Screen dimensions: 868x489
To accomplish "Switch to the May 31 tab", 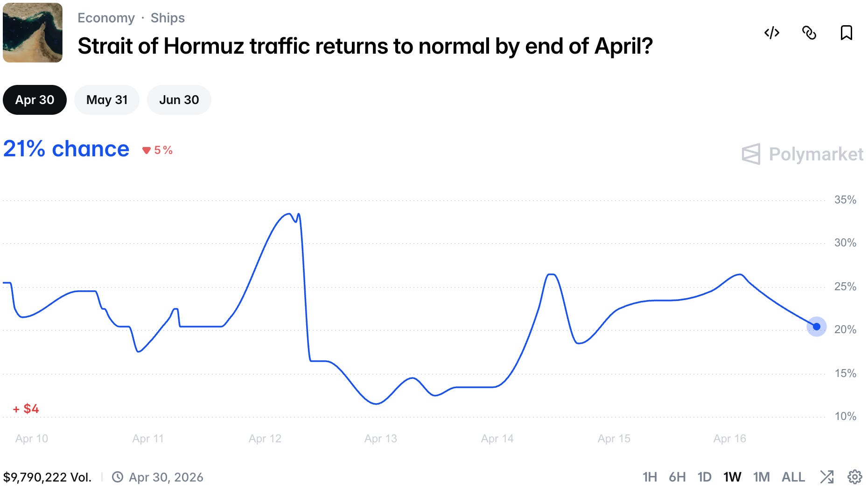I will pyautogui.click(x=107, y=100).
